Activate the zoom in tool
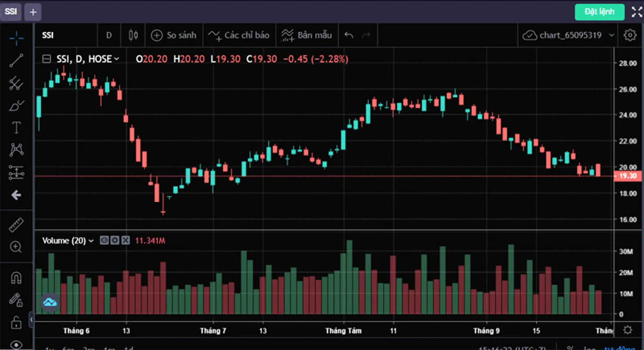Image resolution: width=644 pixels, height=350 pixels. 16,247
